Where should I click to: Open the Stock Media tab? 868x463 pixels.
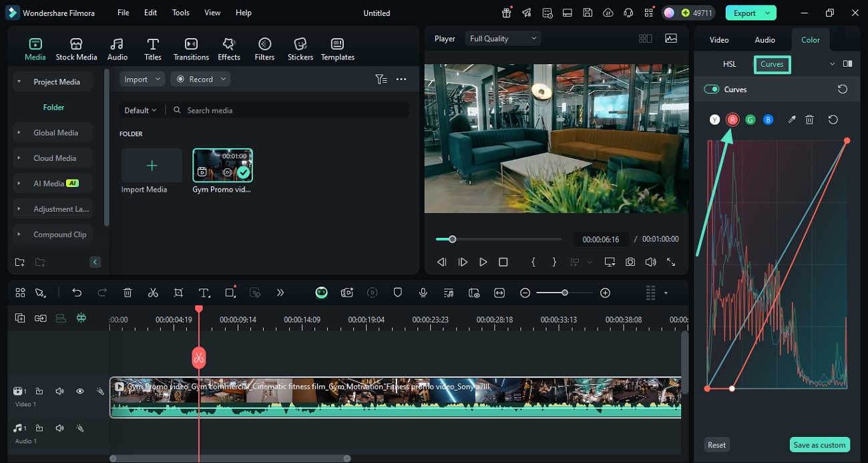(x=76, y=49)
